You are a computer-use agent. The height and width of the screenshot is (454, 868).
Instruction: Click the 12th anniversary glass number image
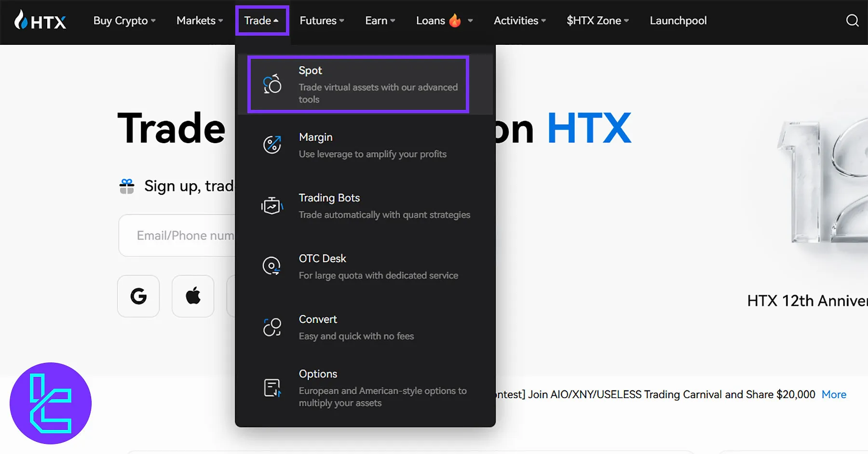[822, 181]
